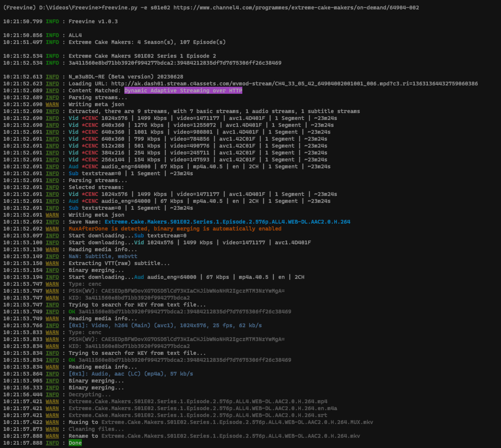Screen dimensions: 501x448
Task: Click the orange MuxAfterDone is detected warning
Action: point(175,229)
